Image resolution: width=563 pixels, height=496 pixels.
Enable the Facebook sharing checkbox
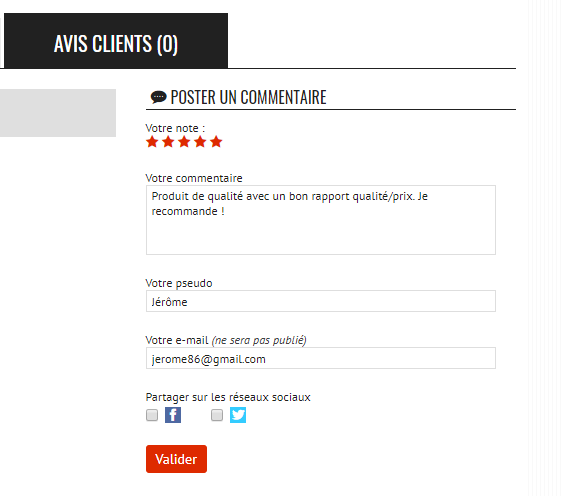pyautogui.click(x=152, y=415)
